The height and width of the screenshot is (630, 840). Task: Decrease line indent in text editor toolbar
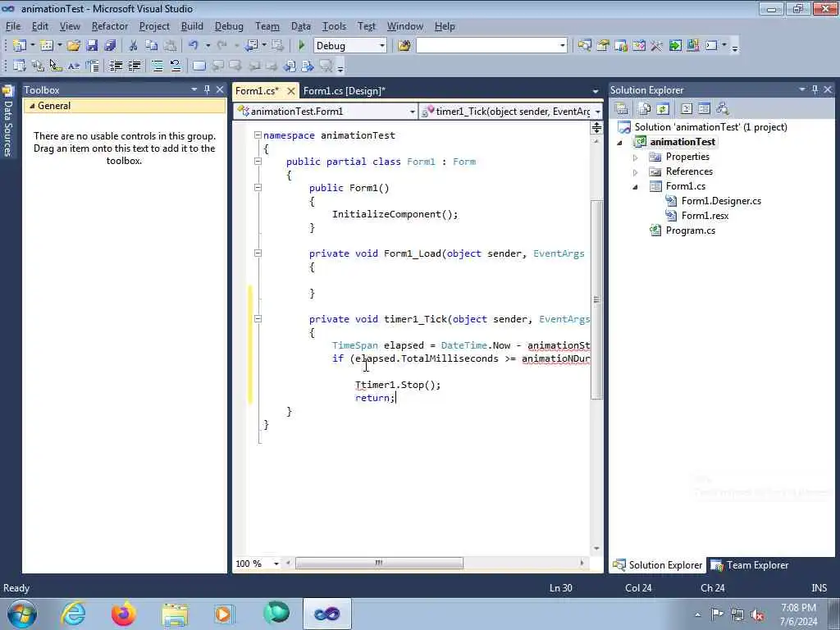[x=116, y=66]
